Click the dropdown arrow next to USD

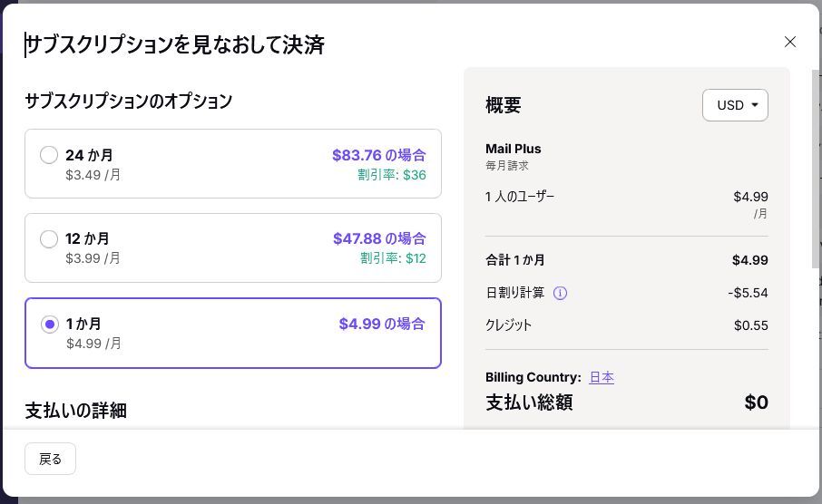(x=754, y=105)
